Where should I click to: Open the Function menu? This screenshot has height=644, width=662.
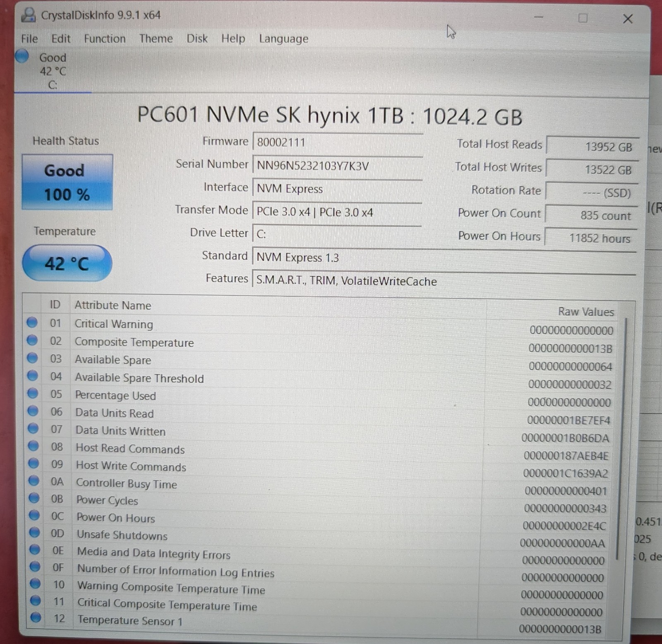click(105, 38)
